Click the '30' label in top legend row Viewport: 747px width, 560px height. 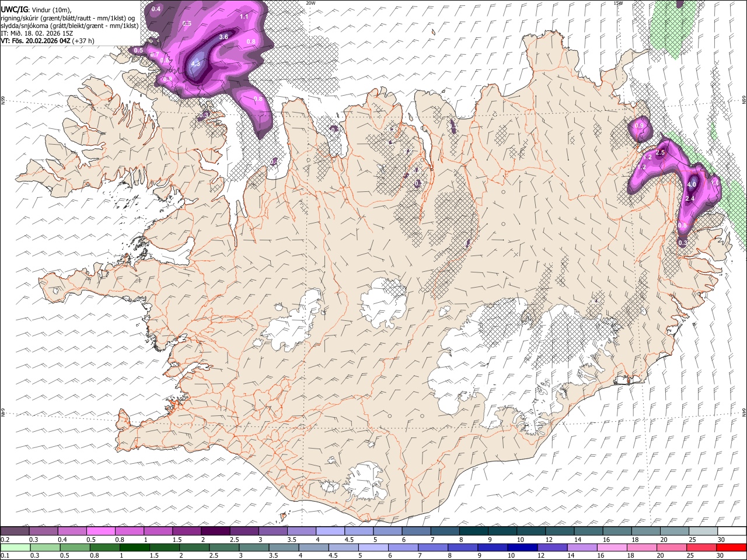point(721,540)
